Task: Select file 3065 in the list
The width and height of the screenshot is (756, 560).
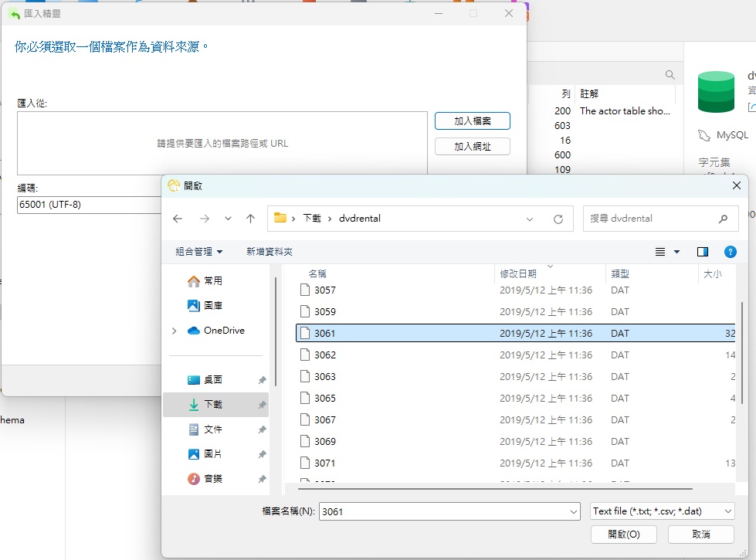Action: tap(326, 398)
